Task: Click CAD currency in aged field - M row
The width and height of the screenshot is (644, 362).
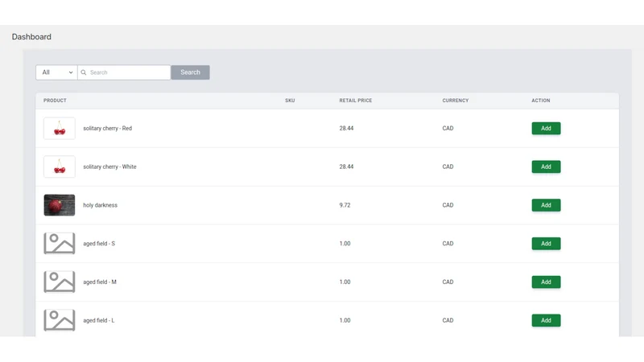Action: click(x=448, y=282)
